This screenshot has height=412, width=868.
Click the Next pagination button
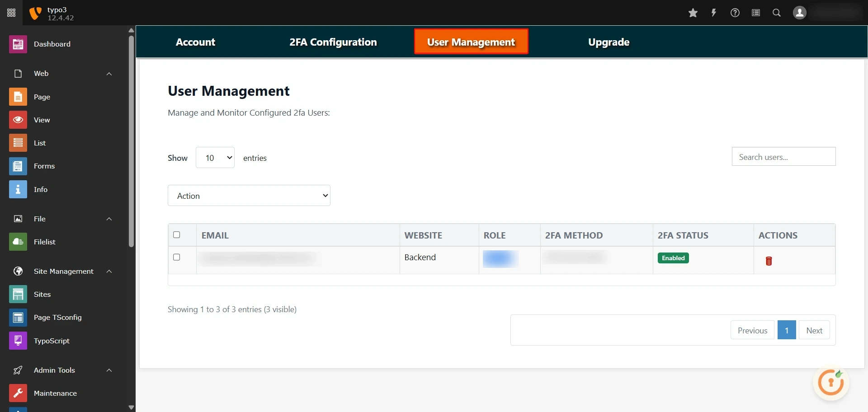(x=814, y=330)
